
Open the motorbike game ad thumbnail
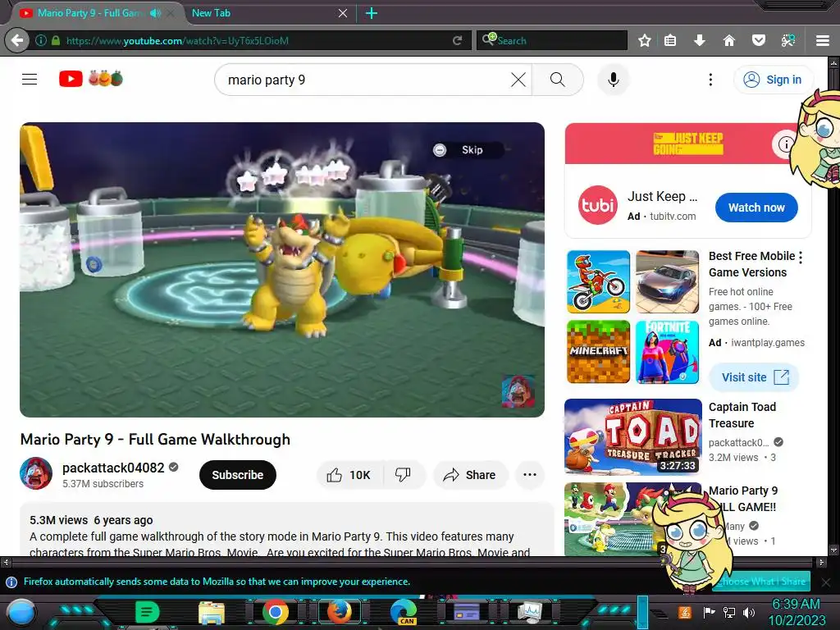598,281
